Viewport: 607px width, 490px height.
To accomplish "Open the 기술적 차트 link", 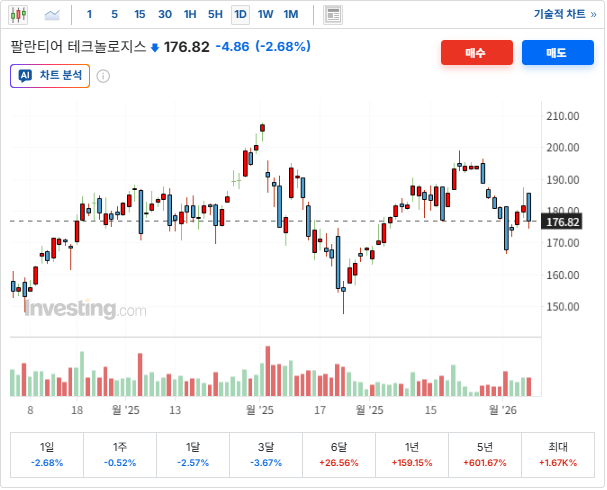I will [x=565, y=14].
